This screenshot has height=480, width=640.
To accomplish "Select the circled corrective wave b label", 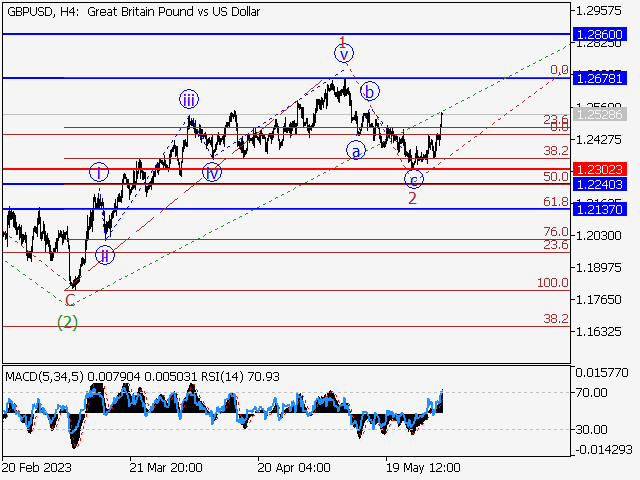I will 370,91.
